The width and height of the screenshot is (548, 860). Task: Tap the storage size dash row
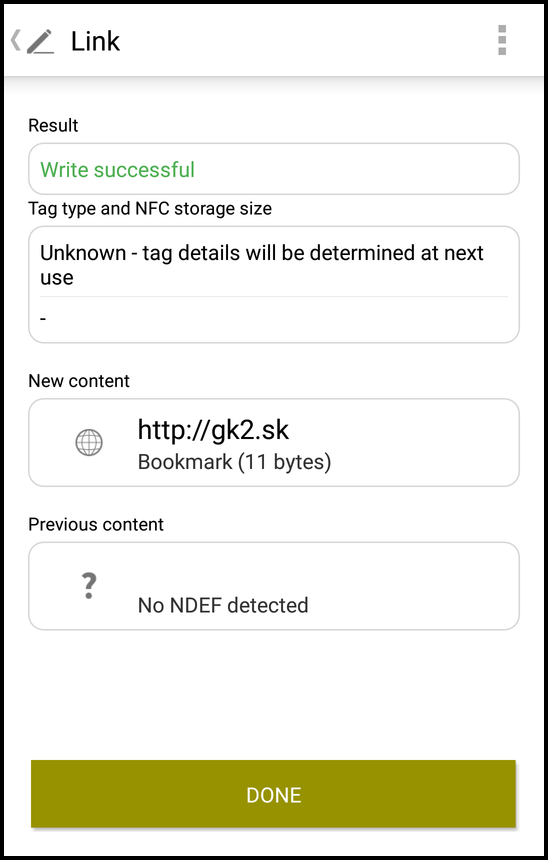[x=274, y=319]
